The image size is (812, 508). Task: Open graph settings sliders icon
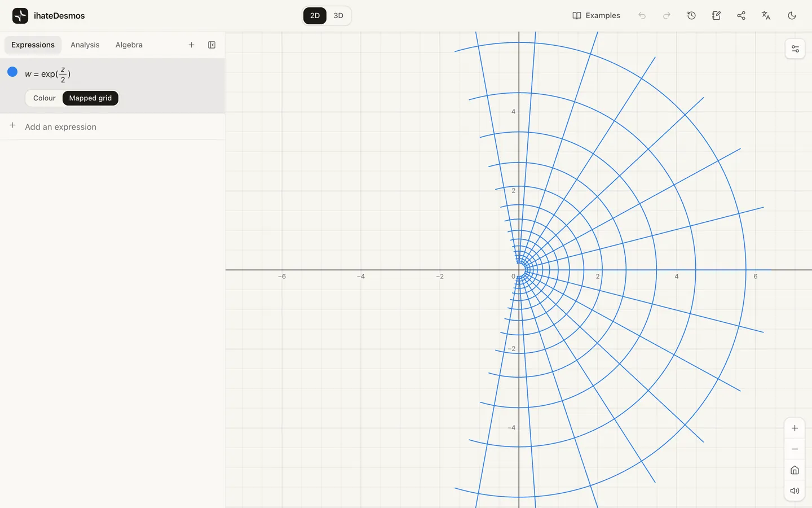(795, 49)
